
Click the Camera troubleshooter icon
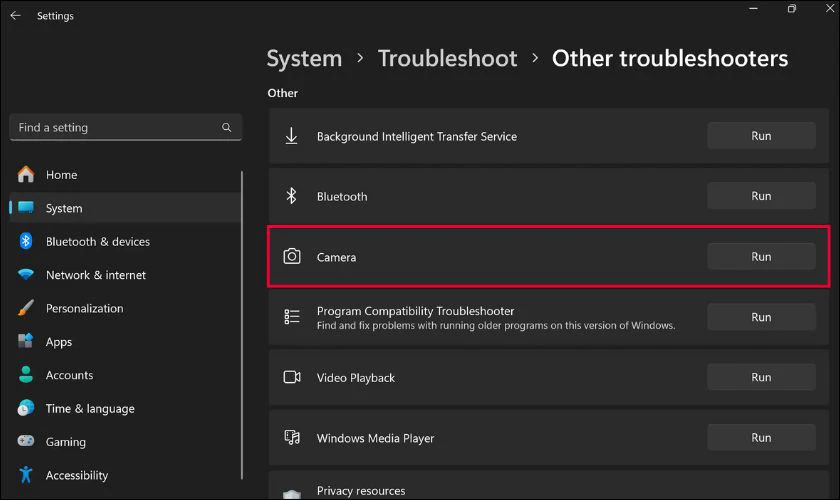[x=291, y=256]
